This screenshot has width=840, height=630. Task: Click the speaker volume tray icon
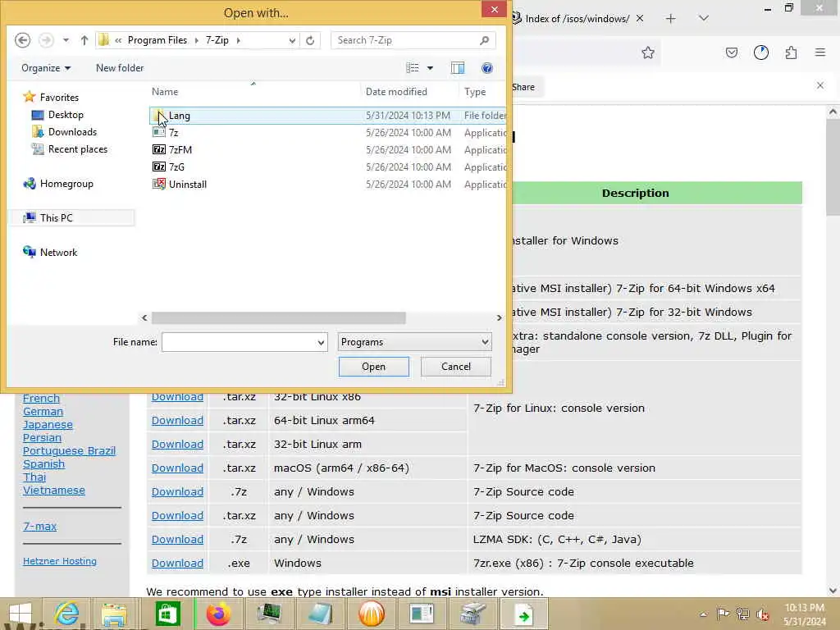(763, 614)
